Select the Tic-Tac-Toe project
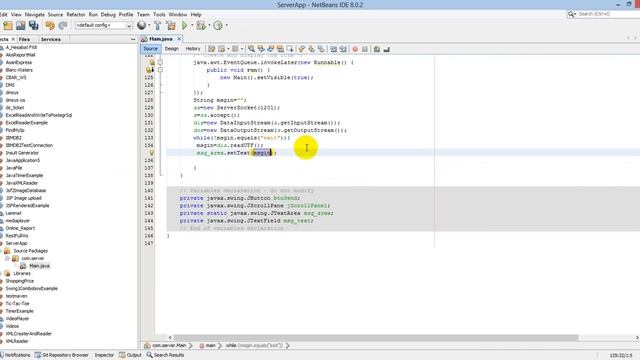The height and width of the screenshot is (360, 640). click(x=17, y=304)
